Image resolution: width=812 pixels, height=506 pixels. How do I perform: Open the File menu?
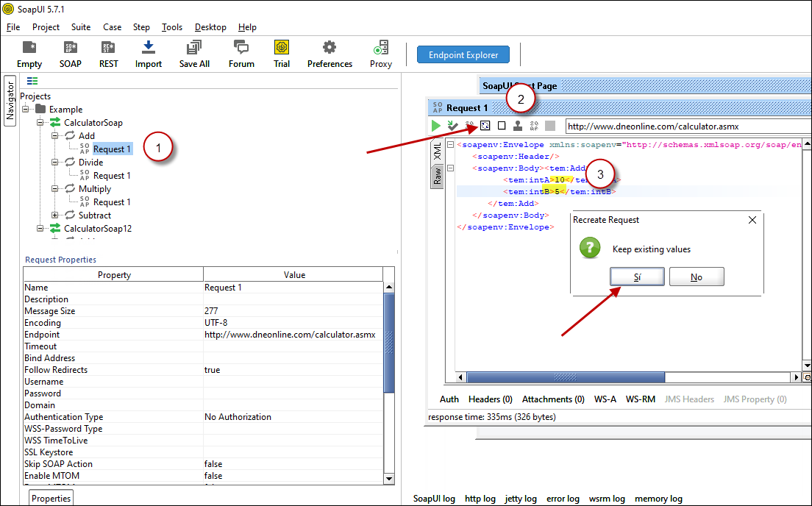tap(13, 27)
